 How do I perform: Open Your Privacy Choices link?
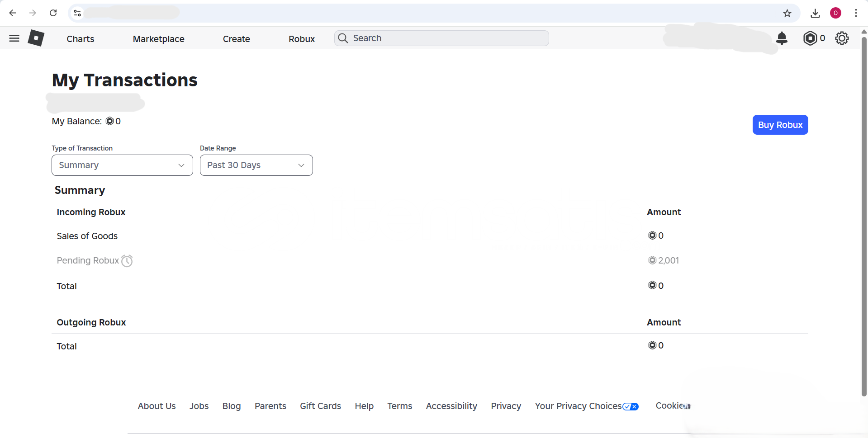point(578,406)
